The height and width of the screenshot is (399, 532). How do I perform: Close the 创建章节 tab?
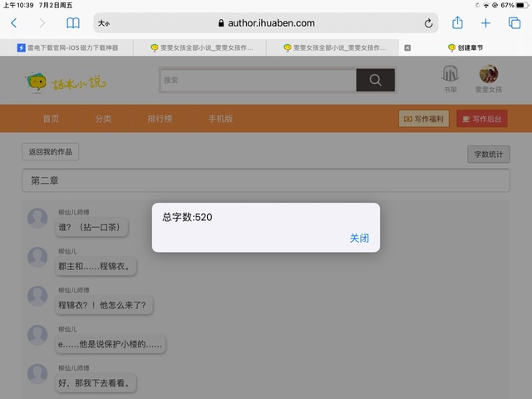(407, 48)
